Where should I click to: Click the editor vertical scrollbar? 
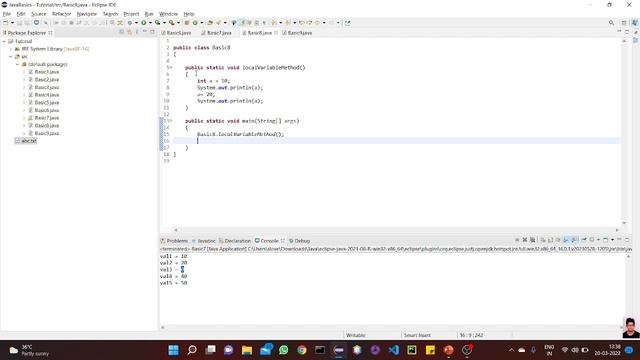click(x=624, y=131)
